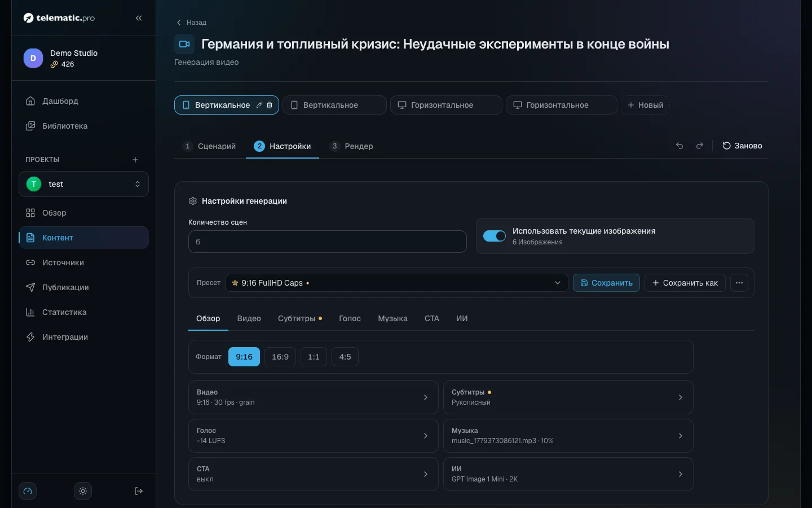Click the telematic.pro logo

click(x=59, y=18)
